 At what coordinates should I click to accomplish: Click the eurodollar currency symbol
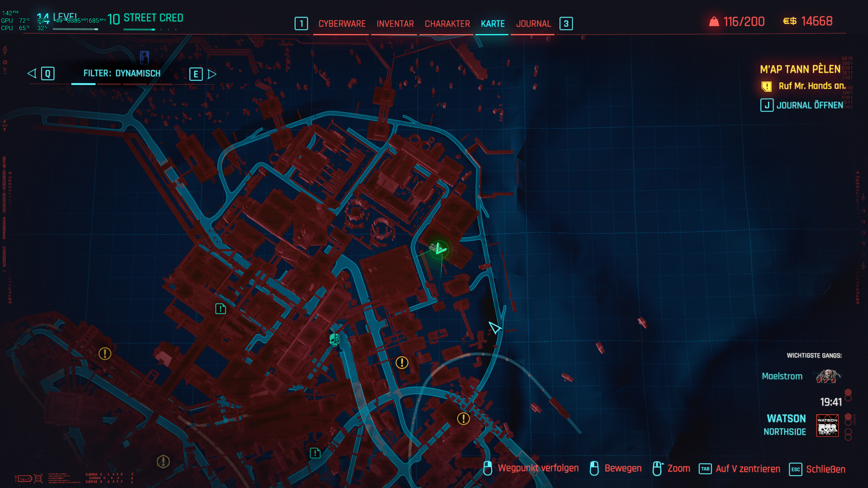click(789, 21)
